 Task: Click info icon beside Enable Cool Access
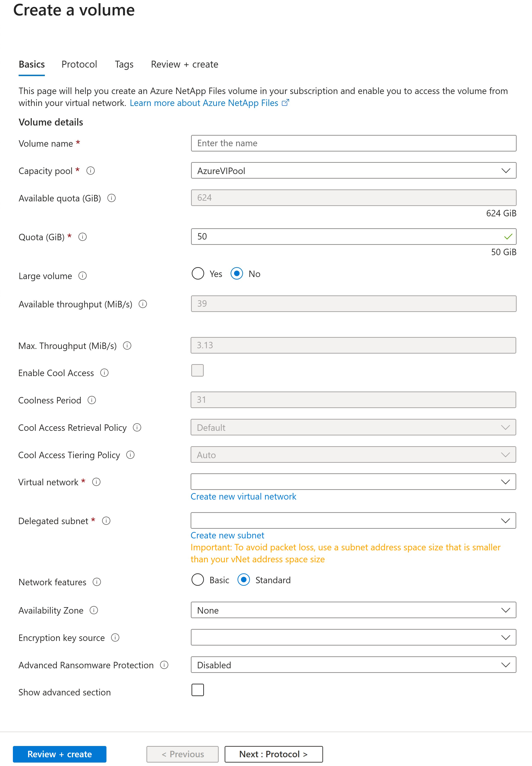point(104,373)
